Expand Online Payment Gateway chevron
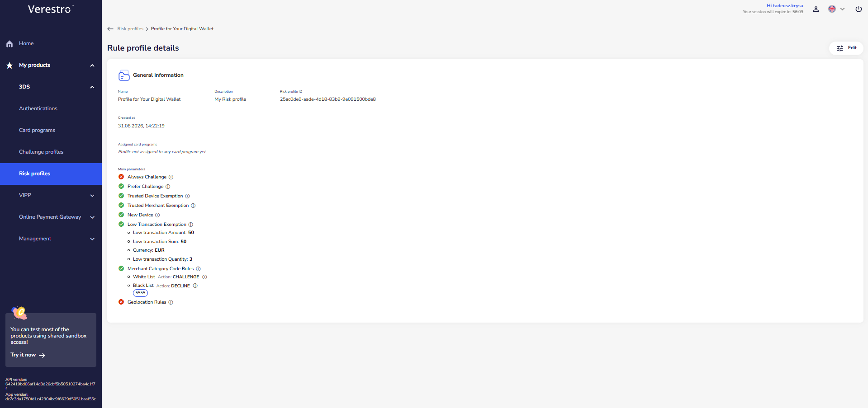This screenshot has height=408, width=868. (92, 217)
